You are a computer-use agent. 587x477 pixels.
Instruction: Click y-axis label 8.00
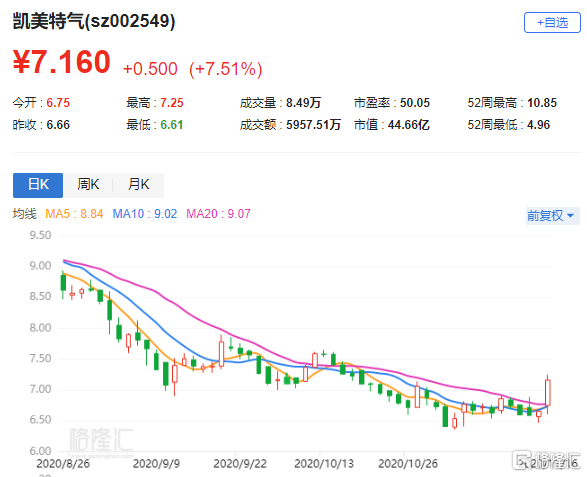40,328
